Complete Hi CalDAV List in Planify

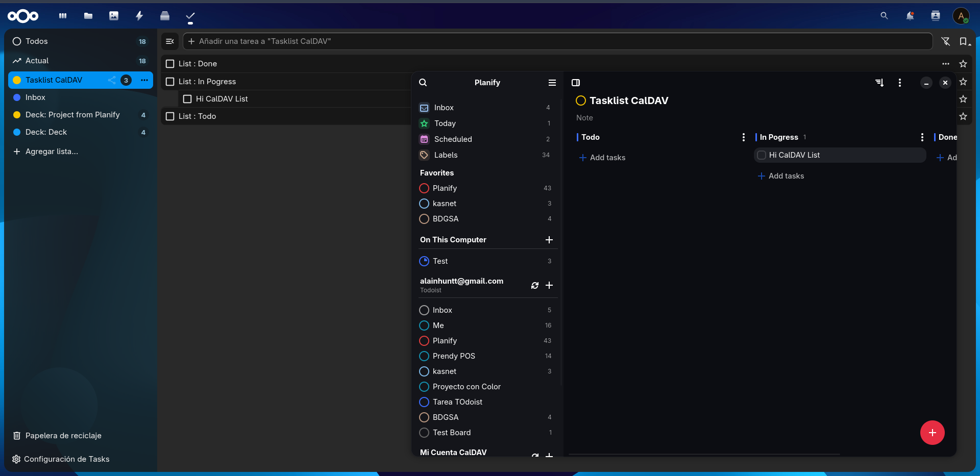[x=762, y=155]
